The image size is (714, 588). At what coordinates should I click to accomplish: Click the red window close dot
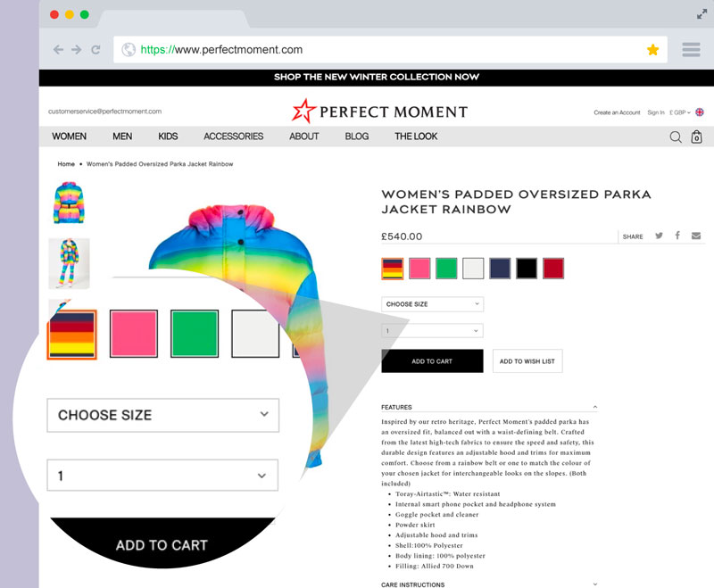54,14
